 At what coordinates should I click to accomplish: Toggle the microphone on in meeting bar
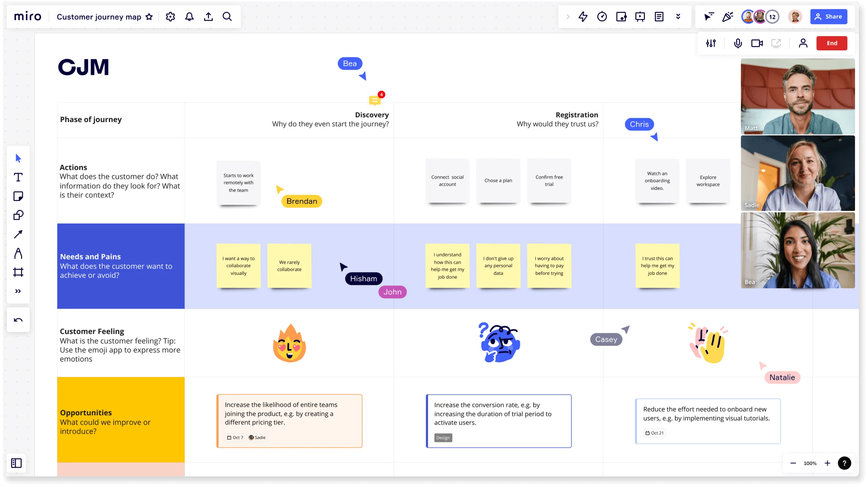click(x=738, y=43)
